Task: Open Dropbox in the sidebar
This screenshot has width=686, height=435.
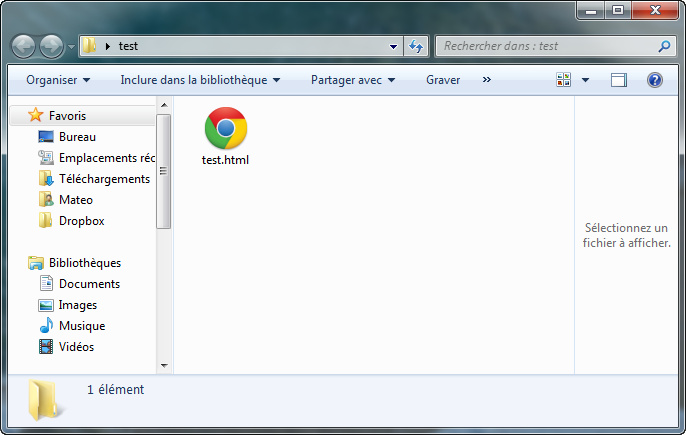Action: pos(81,221)
